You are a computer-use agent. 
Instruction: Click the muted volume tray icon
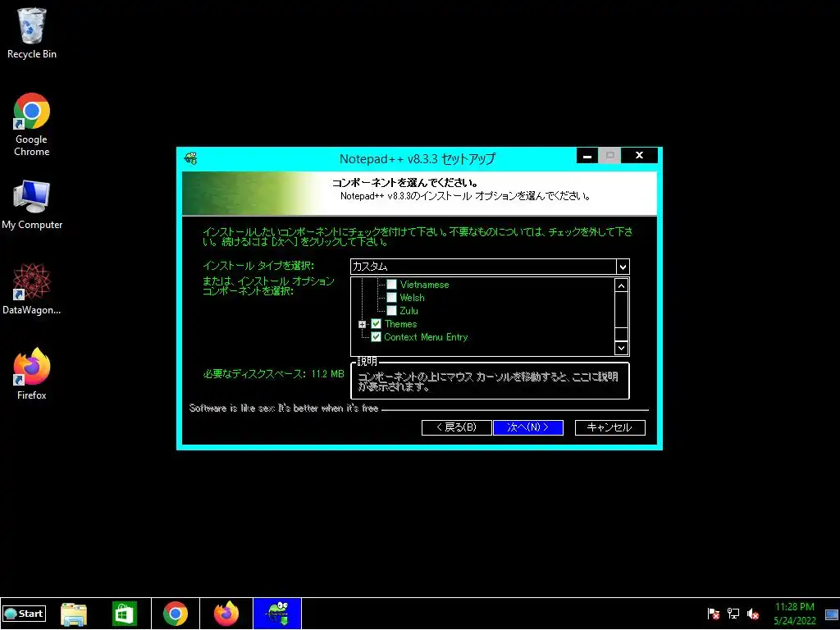pyautogui.click(x=753, y=614)
